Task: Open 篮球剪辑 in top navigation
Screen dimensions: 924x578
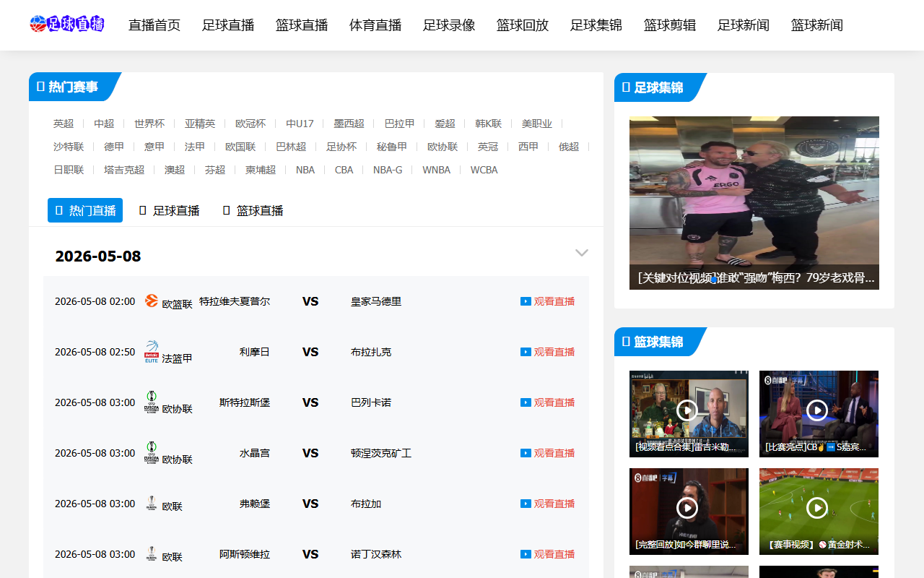Action: (x=670, y=25)
